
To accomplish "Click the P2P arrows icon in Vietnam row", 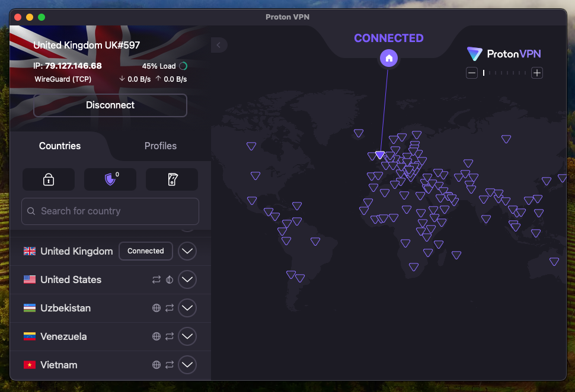I will click(170, 365).
